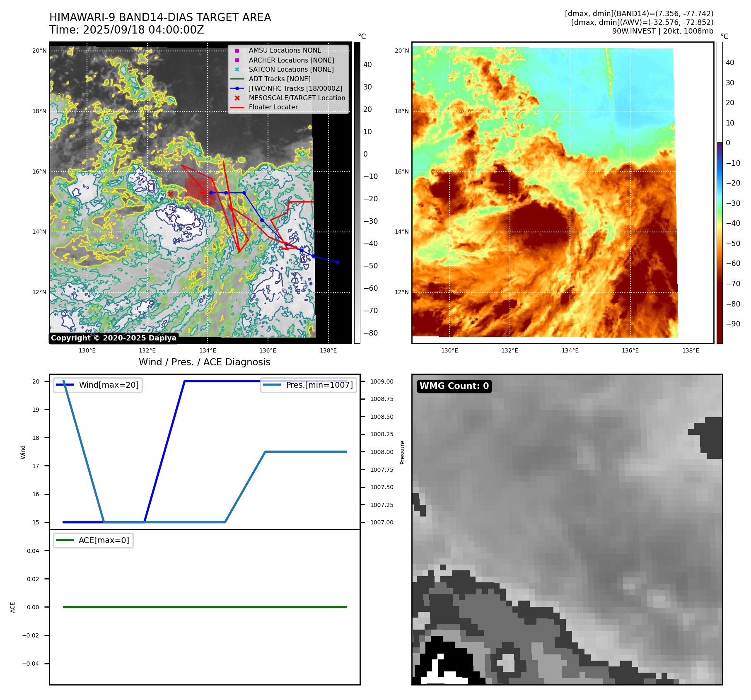The width and height of the screenshot is (751, 700).
Task: Click the 1008.50 pressure axis tick label
Action: pos(382,417)
